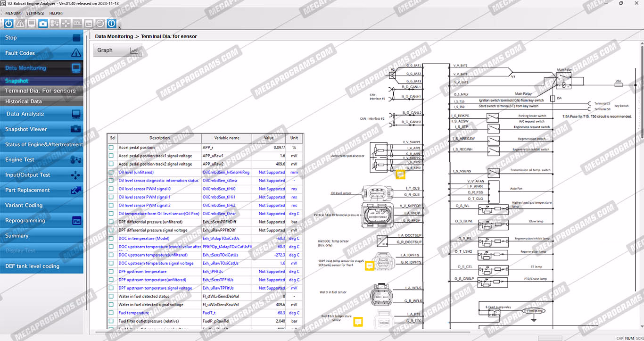Screen dimensions: 644x341
Task: Check the Fuel temperature row checkbox
Action: [x=112, y=313]
